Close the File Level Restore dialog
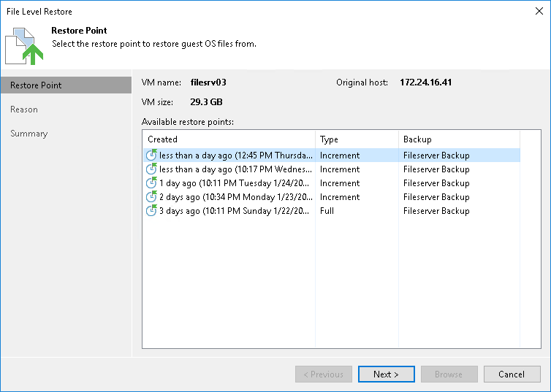The height and width of the screenshot is (392, 551). pos(539,11)
